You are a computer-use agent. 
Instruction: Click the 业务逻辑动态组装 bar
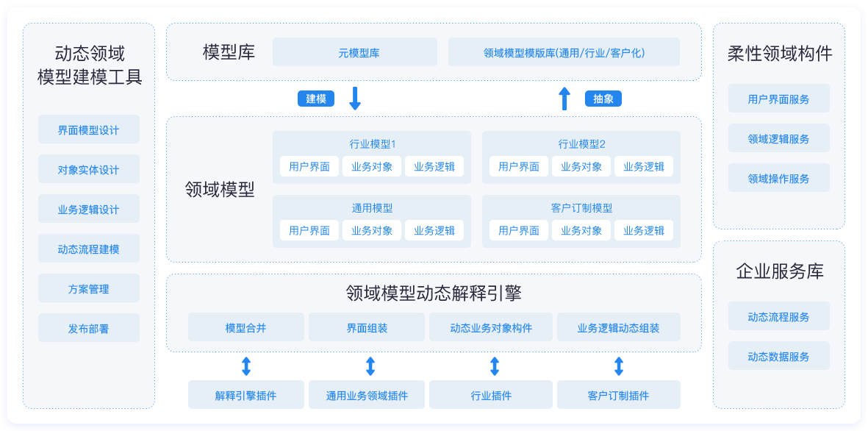(x=619, y=327)
